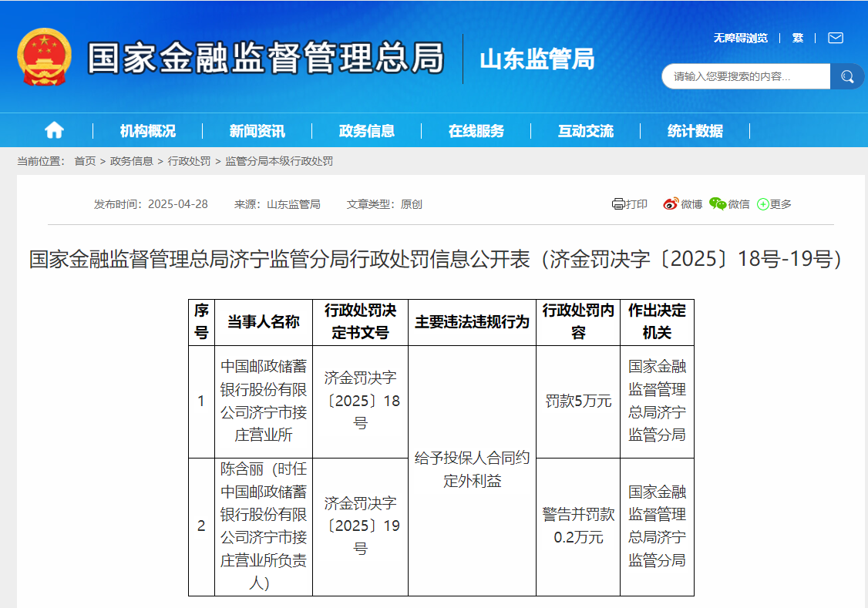Click the green plus 更多 icon
Image resolution: width=868 pixels, height=608 pixels.
(x=763, y=204)
